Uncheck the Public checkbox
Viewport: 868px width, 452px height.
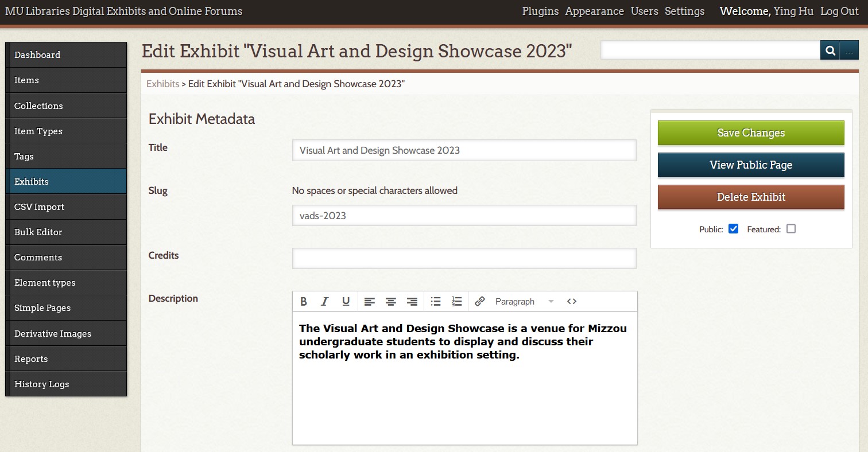[x=733, y=229]
